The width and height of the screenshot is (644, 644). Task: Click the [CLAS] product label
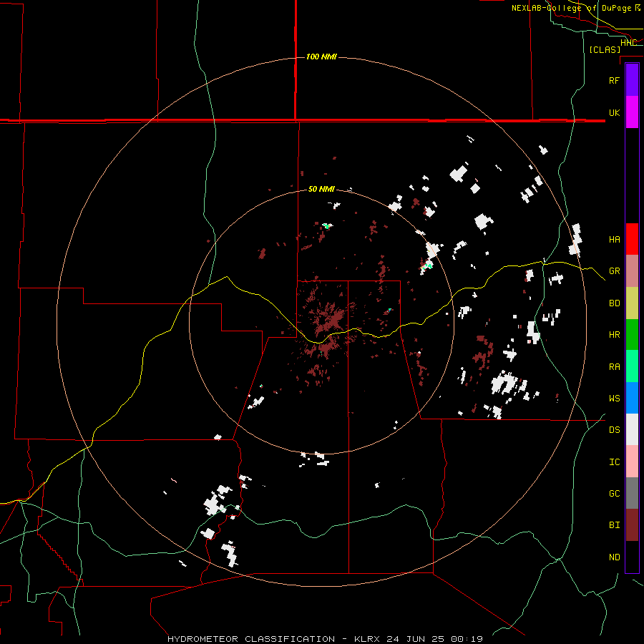click(x=605, y=49)
